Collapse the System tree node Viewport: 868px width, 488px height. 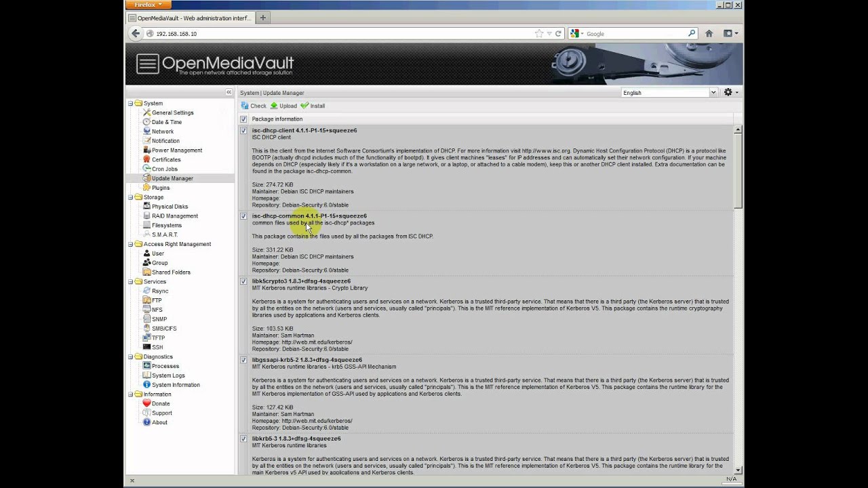(130, 103)
